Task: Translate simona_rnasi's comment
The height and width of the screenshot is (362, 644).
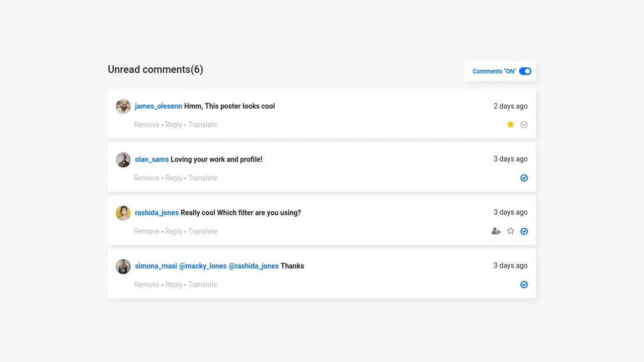Action: pos(203,284)
